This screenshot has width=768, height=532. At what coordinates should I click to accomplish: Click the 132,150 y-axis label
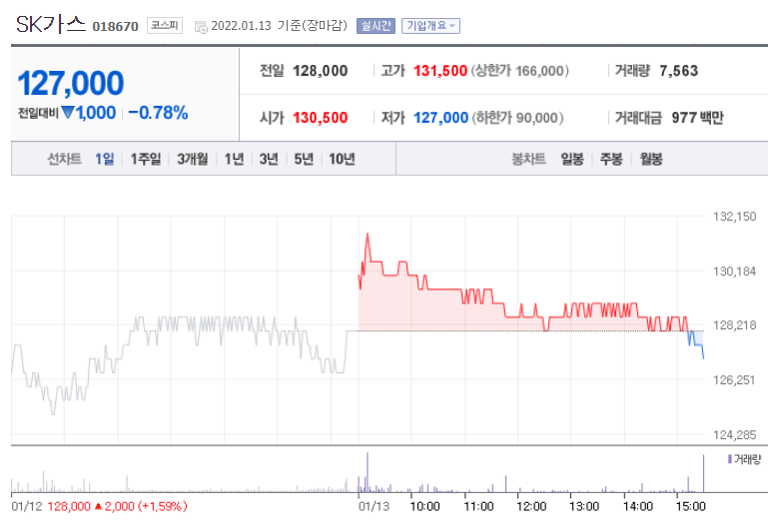pos(734,217)
